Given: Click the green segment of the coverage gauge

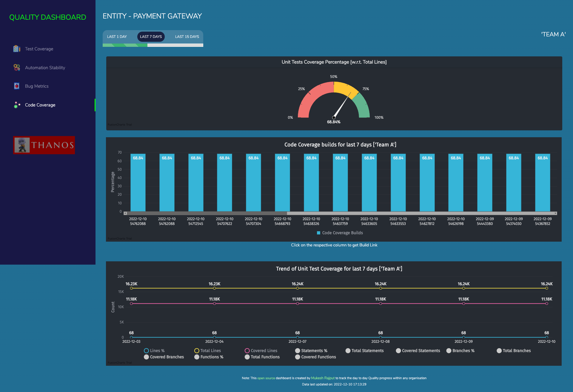Looking at the screenshot, I should [363, 106].
